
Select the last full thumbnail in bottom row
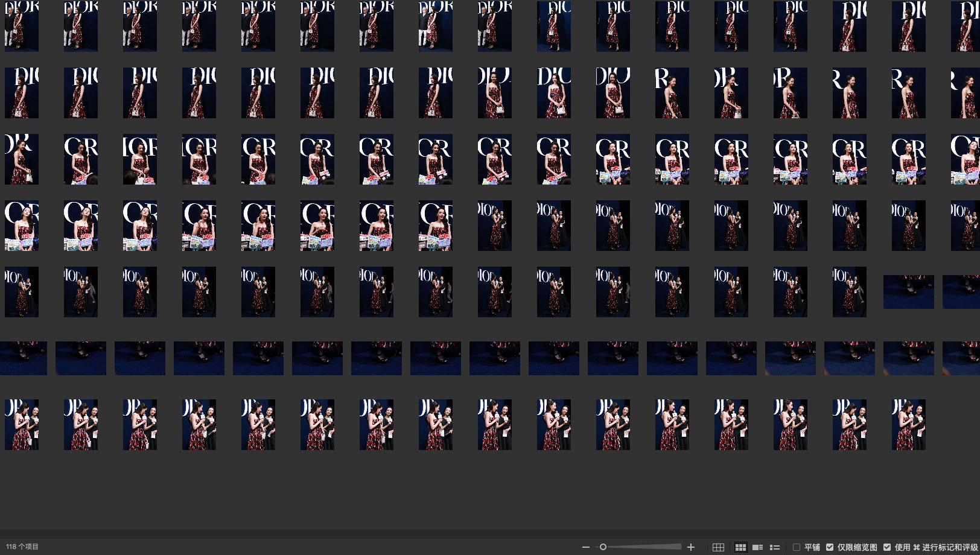pos(909,424)
